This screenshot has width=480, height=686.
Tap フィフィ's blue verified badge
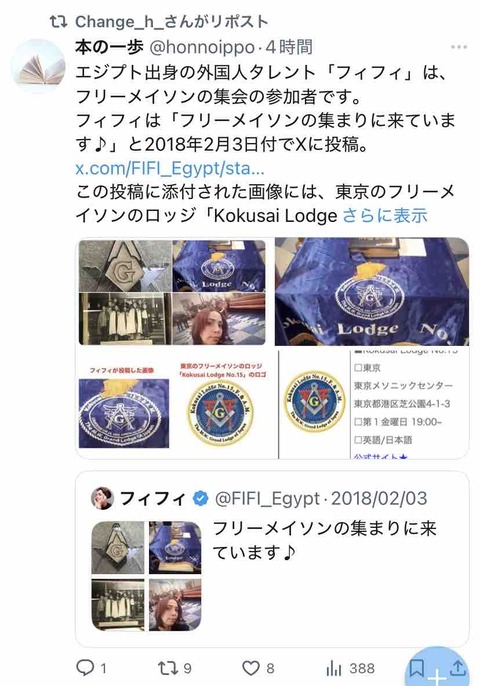click(x=200, y=498)
